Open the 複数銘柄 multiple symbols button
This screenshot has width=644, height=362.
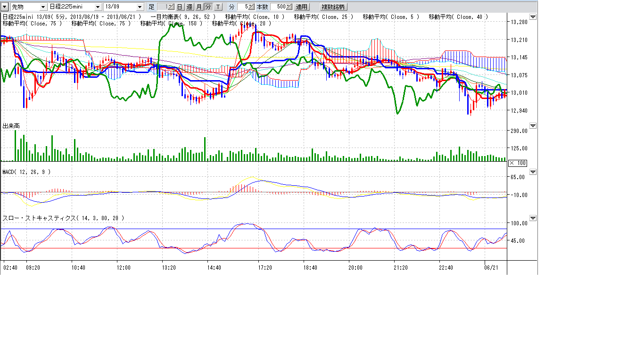tap(333, 7)
